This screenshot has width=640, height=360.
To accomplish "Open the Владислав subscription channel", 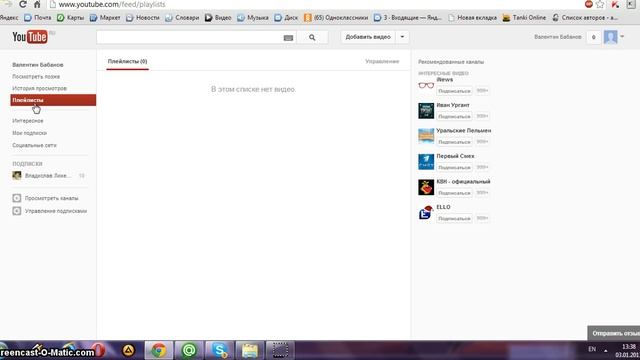I will click(x=47, y=176).
